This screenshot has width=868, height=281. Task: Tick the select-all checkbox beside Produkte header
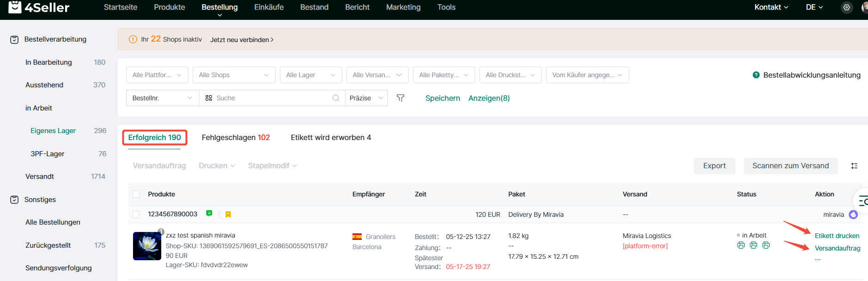136,194
